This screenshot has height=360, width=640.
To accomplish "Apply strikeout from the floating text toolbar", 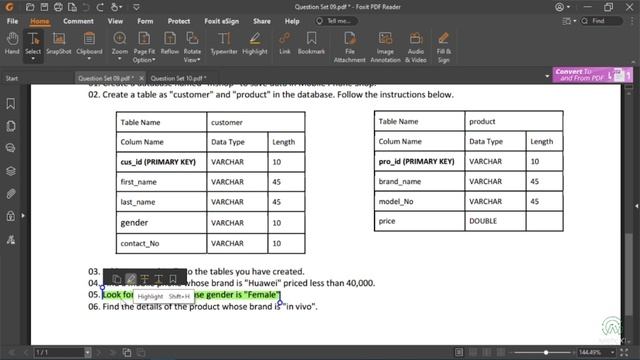I will [x=144, y=279].
